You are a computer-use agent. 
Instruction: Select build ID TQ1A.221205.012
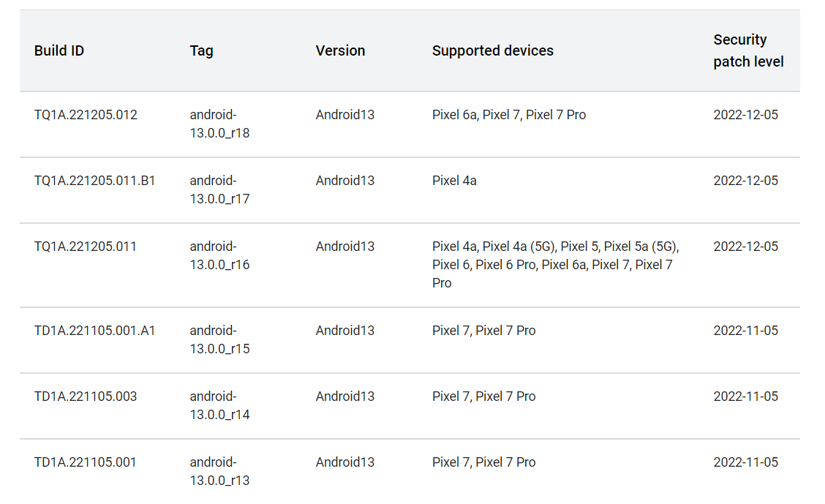pos(86,115)
